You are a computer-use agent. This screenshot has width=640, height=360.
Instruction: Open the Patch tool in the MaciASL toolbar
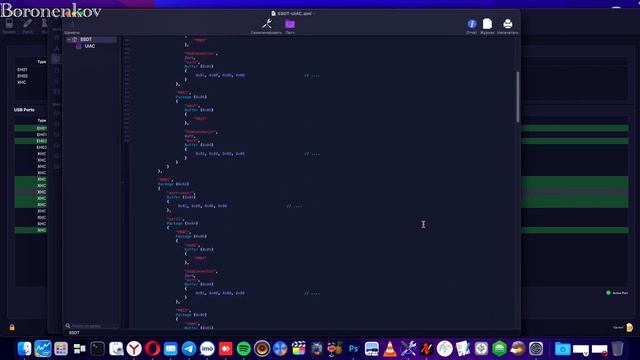click(290, 24)
